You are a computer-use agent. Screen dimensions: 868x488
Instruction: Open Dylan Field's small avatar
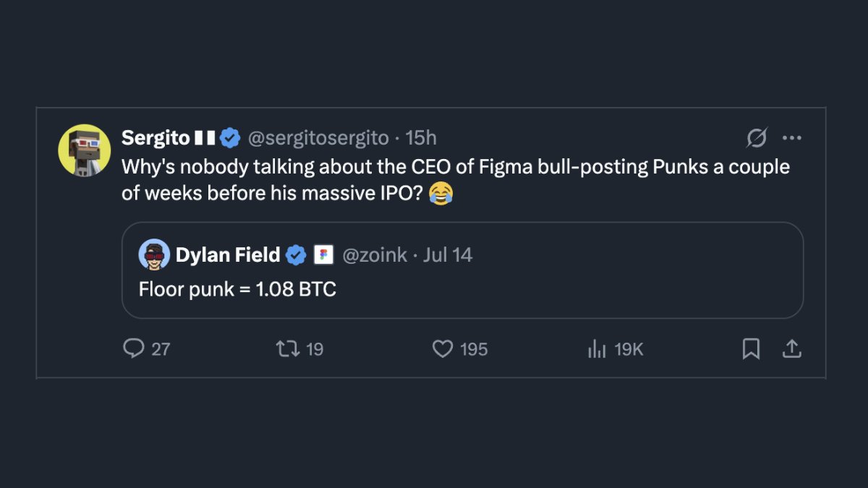(x=153, y=254)
